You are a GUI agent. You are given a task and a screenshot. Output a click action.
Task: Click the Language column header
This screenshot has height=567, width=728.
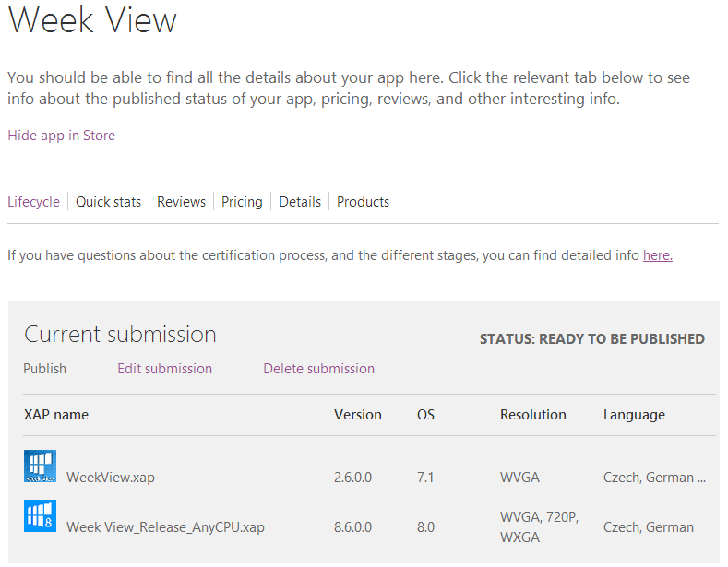(x=634, y=415)
